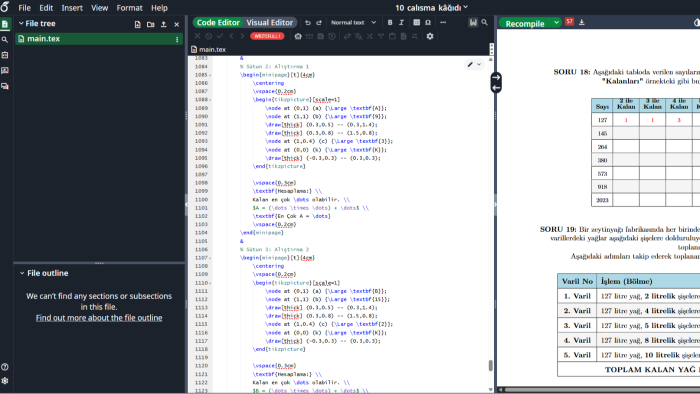The width and height of the screenshot is (700, 394).
Task: Place cursor on line 1099 Hesaplama text
Action: [x=294, y=191]
